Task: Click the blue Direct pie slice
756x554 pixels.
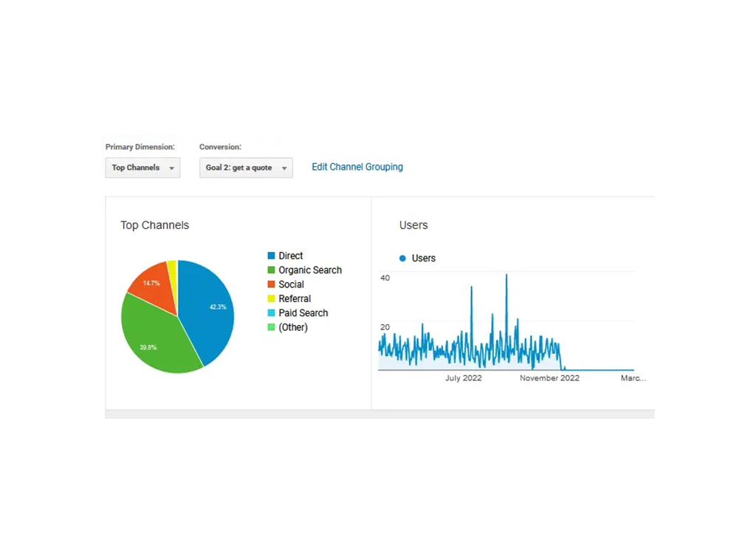Action: 210,310
